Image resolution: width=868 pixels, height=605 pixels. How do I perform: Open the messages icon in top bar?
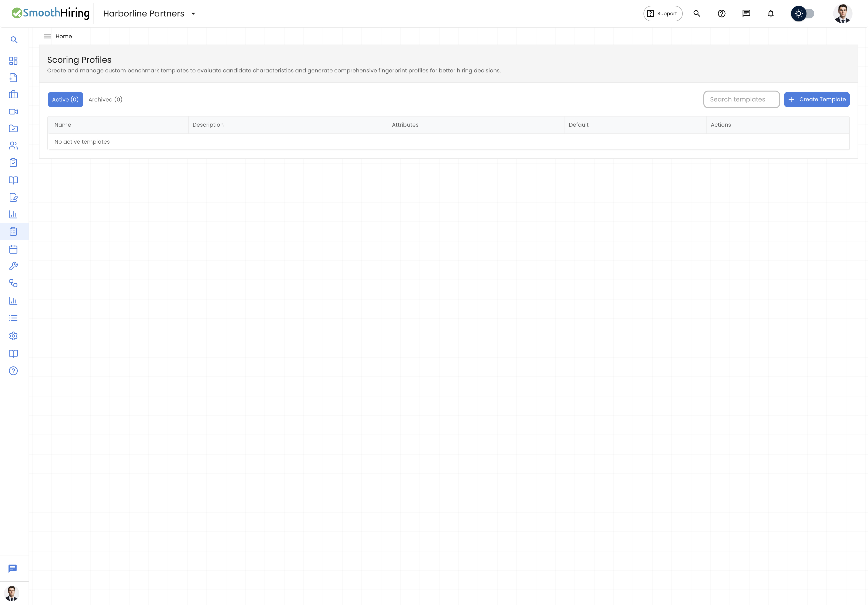pyautogui.click(x=746, y=14)
